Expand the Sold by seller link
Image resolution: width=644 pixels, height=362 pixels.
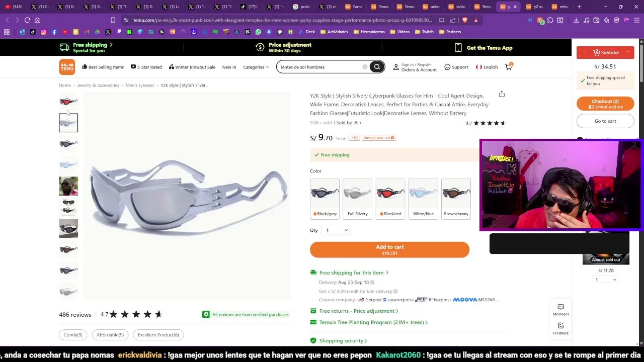[349, 123]
